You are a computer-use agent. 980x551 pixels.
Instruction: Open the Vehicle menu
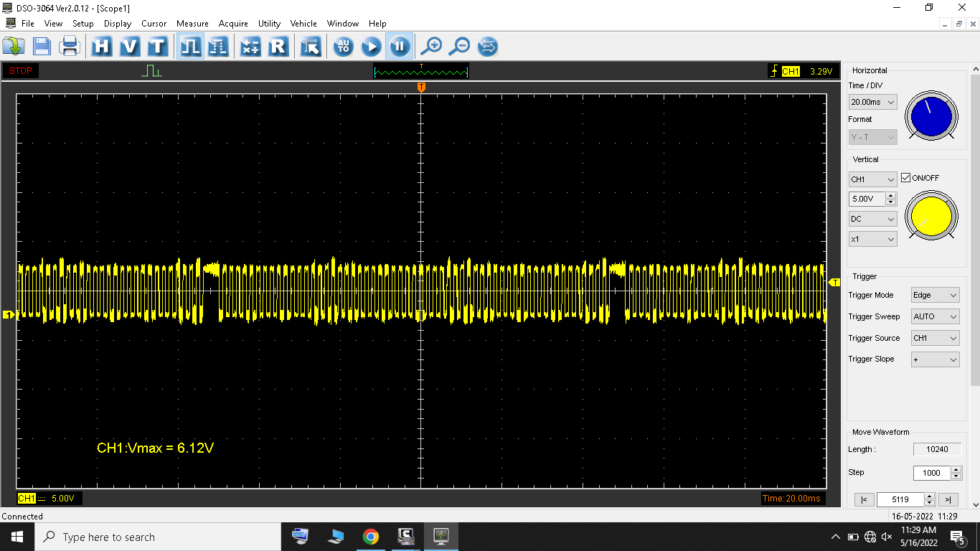303,23
